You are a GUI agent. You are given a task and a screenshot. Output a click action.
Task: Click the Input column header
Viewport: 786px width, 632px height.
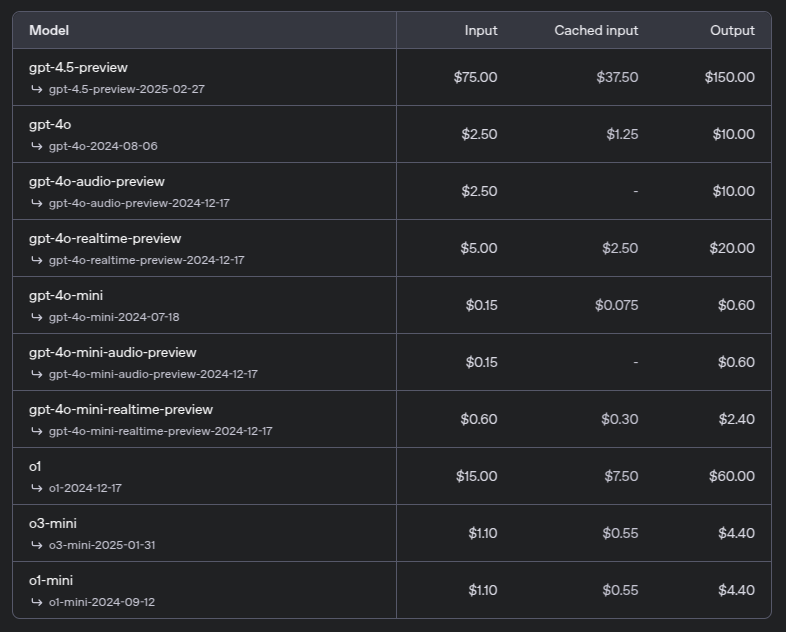(x=481, y=31)
